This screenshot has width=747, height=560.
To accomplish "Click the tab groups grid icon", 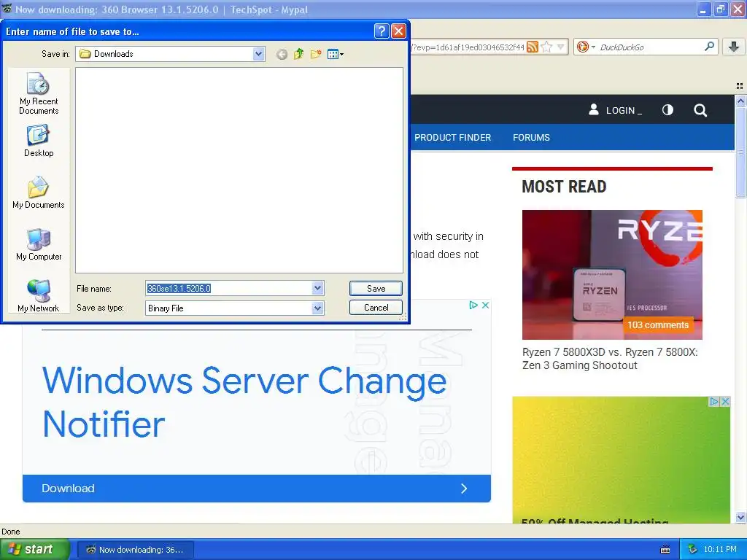I will coord(740,86).
